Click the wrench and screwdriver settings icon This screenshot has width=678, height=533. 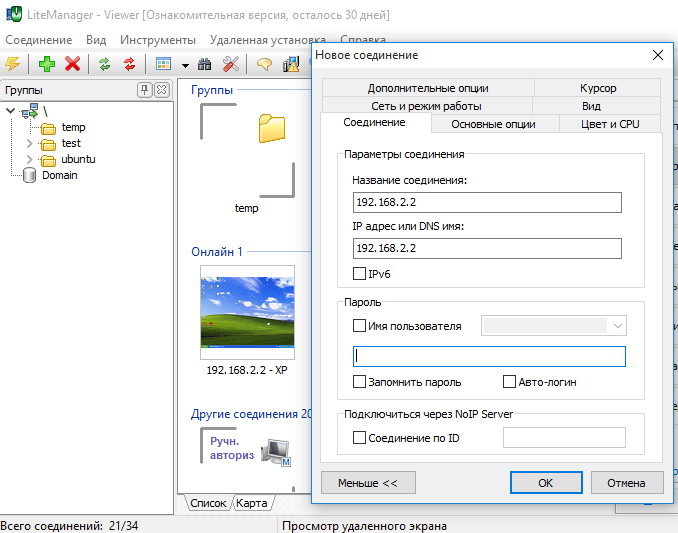click(230, 64)
